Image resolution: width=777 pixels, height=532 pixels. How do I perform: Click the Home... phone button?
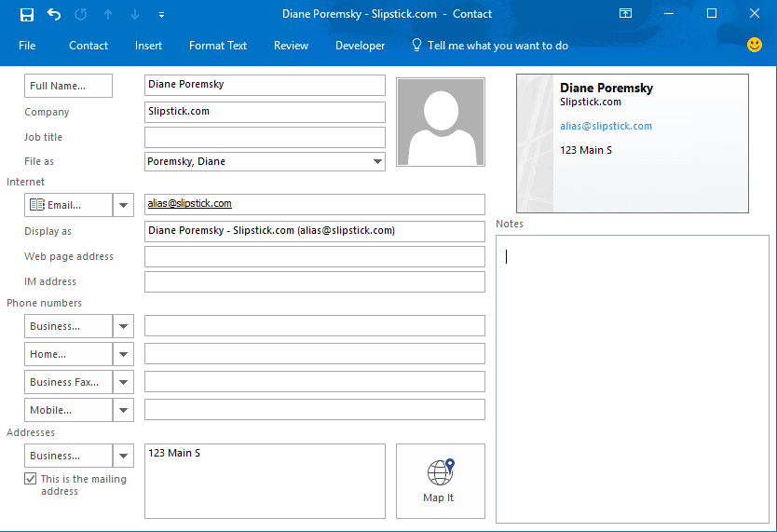coord(68,354)
